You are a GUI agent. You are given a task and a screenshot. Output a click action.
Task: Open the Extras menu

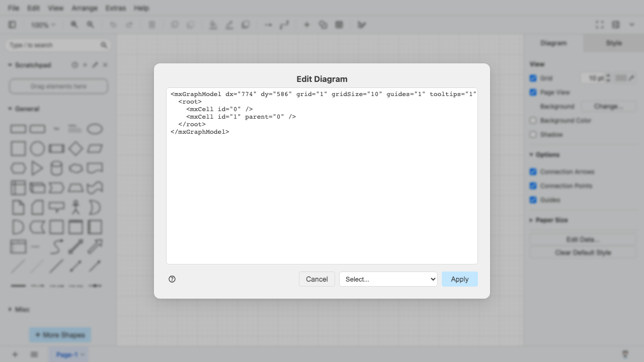click(116, 8)
